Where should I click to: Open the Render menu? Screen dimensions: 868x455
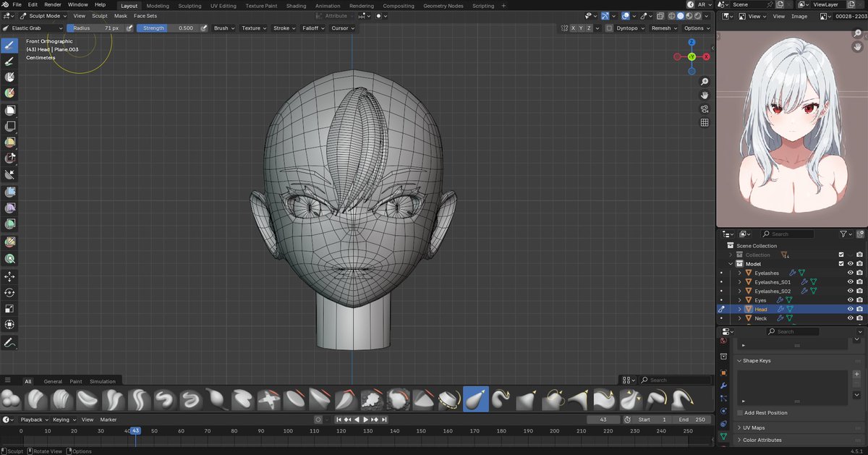click(x=53, y=5)
